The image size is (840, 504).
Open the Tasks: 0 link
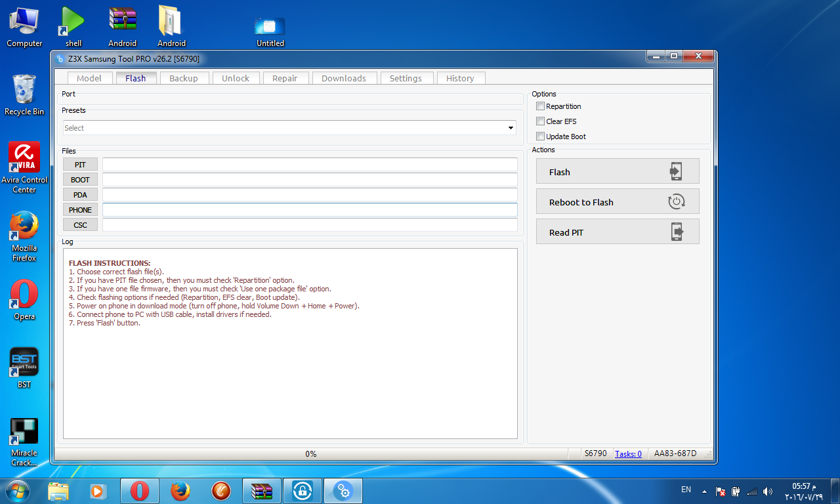pos(628,453)
